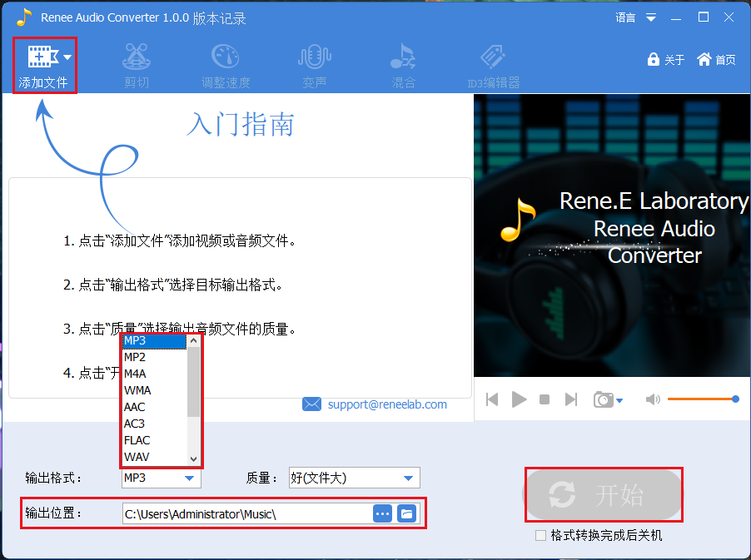Screen dimensions: 751x560
Task: Expand the snapshot options arrow
Action: tap(619, 400)
